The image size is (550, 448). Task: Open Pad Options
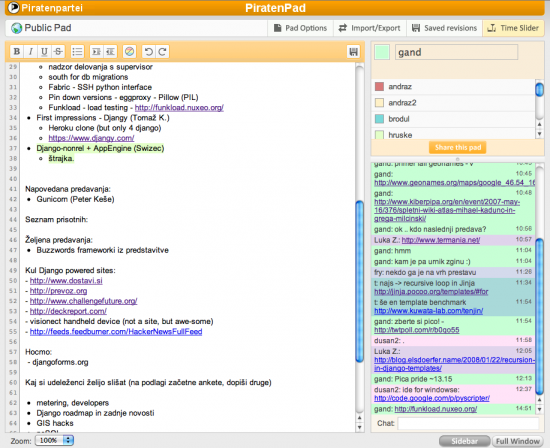[300, 28]
